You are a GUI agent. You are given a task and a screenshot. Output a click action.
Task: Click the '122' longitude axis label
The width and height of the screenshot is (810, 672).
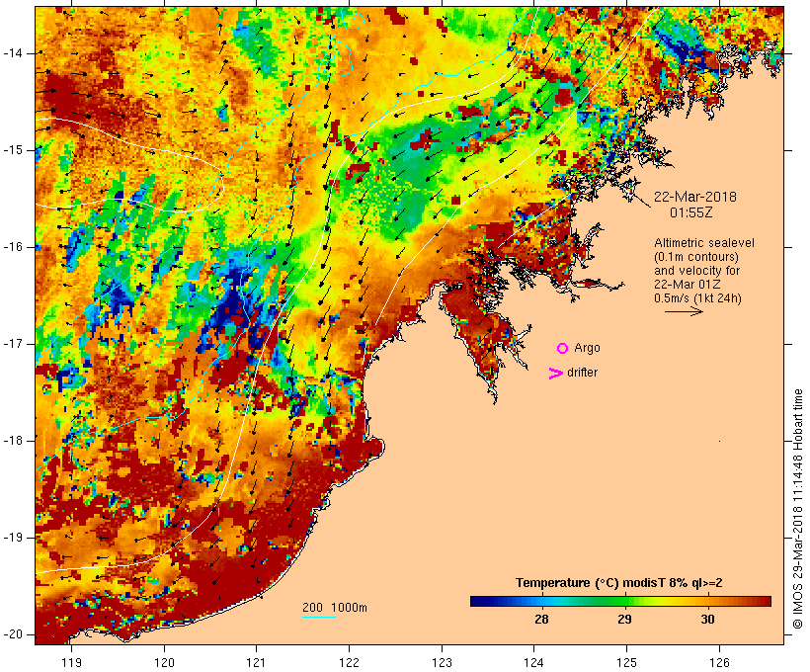[350, 662]
